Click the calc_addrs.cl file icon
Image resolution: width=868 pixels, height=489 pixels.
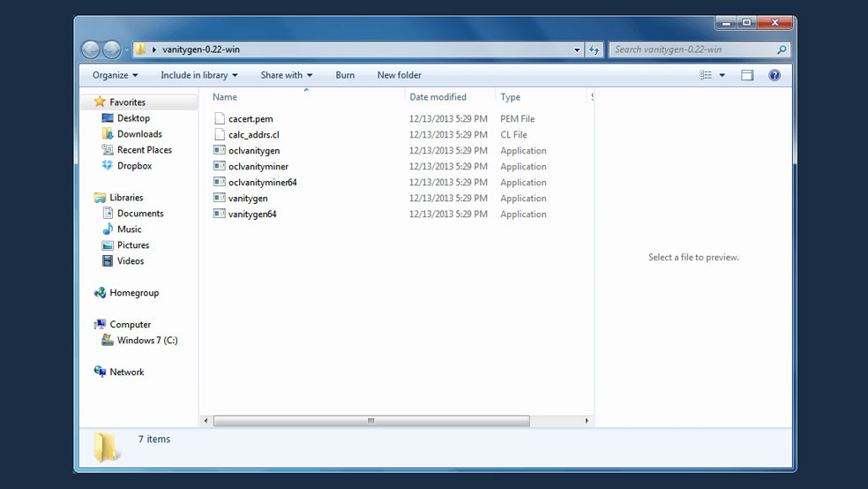(220, 134)
